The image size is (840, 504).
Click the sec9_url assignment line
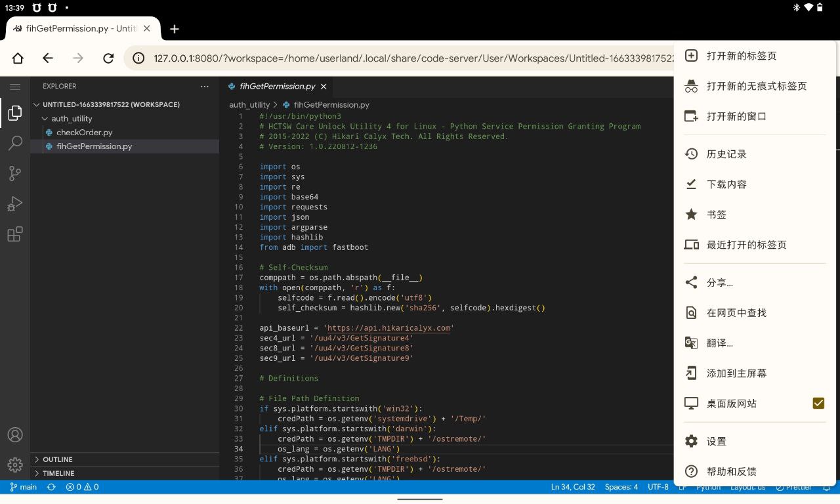click(x=336, y=358)
